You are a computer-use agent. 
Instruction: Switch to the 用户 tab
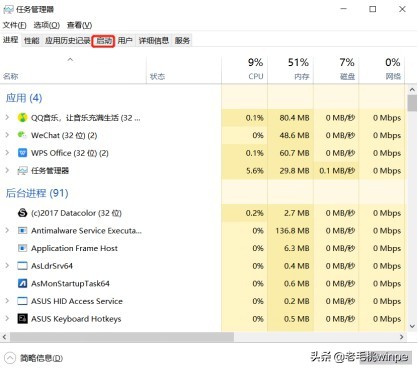tap(125, 41)
